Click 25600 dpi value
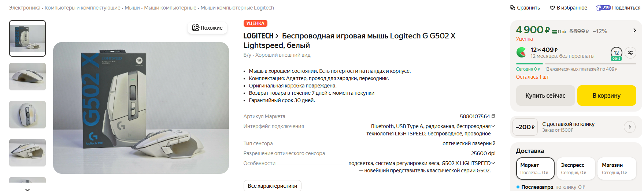The image size is (644, 191). (x=483, y=153)
